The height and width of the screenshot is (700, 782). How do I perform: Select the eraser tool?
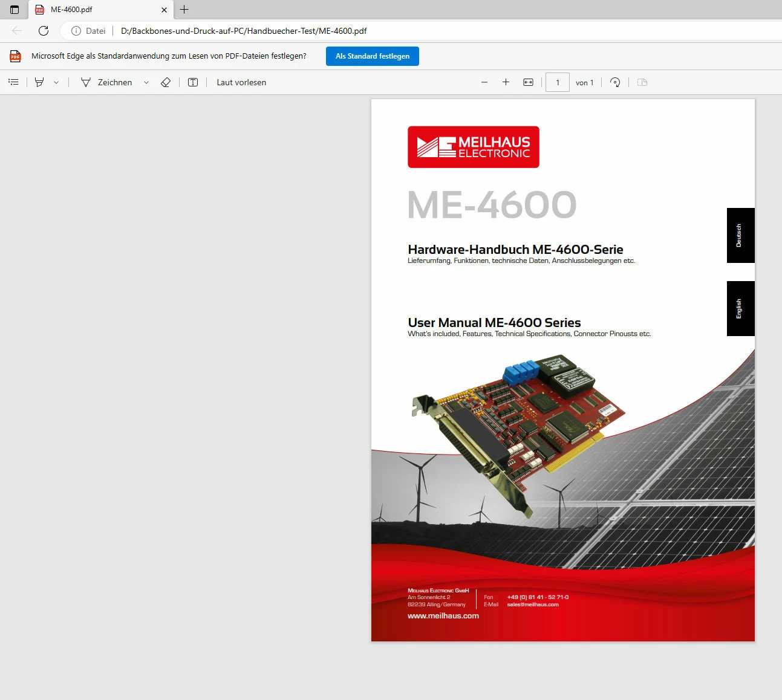166,82
